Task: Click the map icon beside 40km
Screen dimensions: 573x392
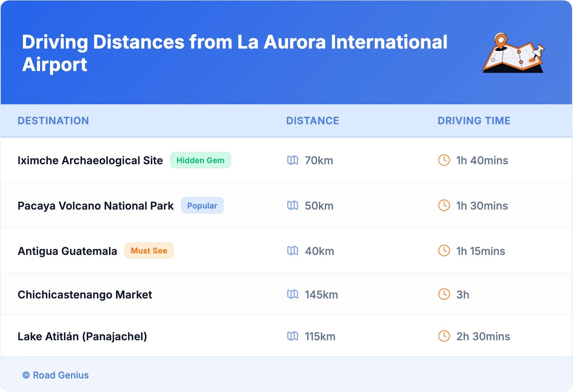Action: (293, 251)
